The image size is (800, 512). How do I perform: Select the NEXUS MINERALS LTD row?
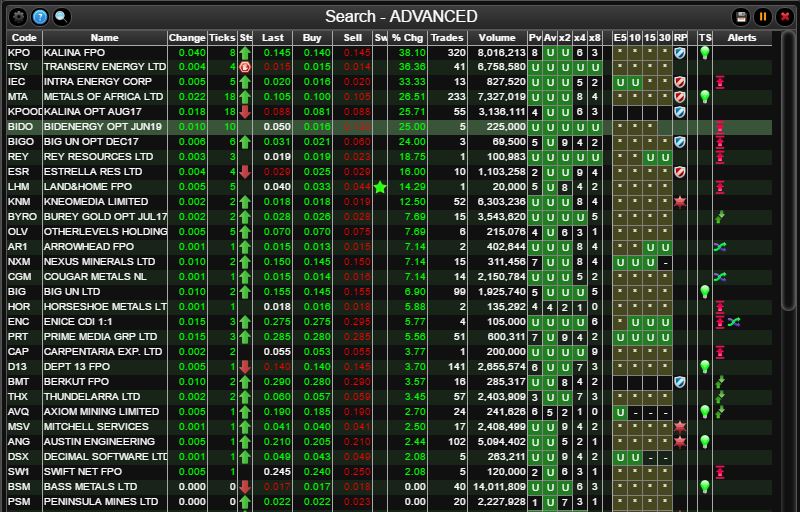point(389,262)
